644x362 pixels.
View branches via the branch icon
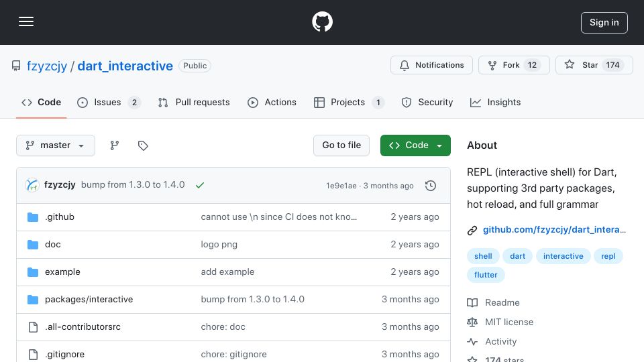[x=115, y=145]
